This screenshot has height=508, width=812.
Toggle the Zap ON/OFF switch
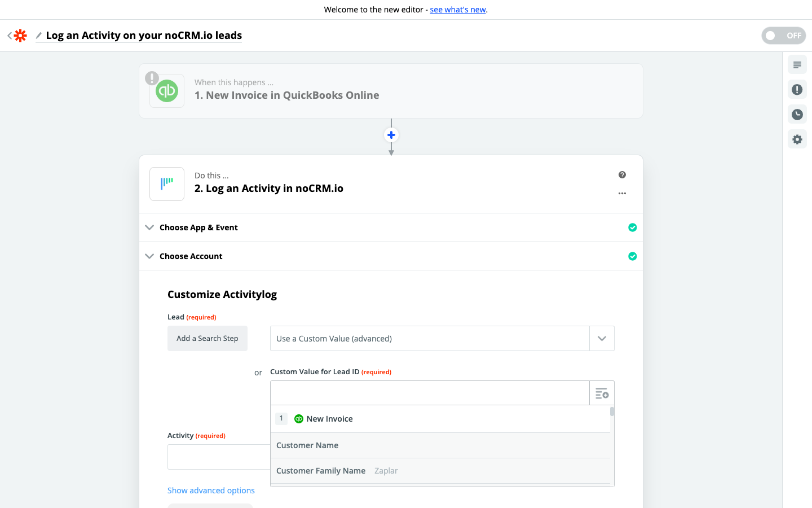783,36
